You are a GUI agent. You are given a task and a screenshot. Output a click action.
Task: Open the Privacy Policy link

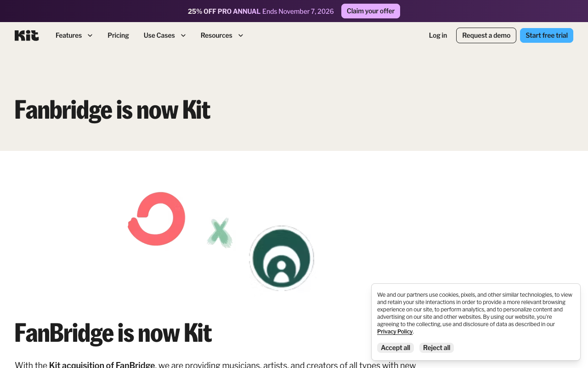point(395,332)
